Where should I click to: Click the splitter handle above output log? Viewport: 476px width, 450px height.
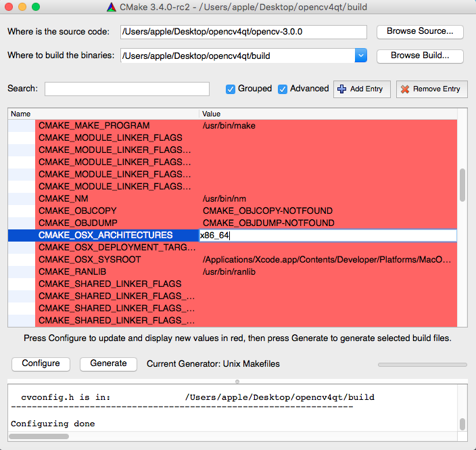[x=237, y=382]
